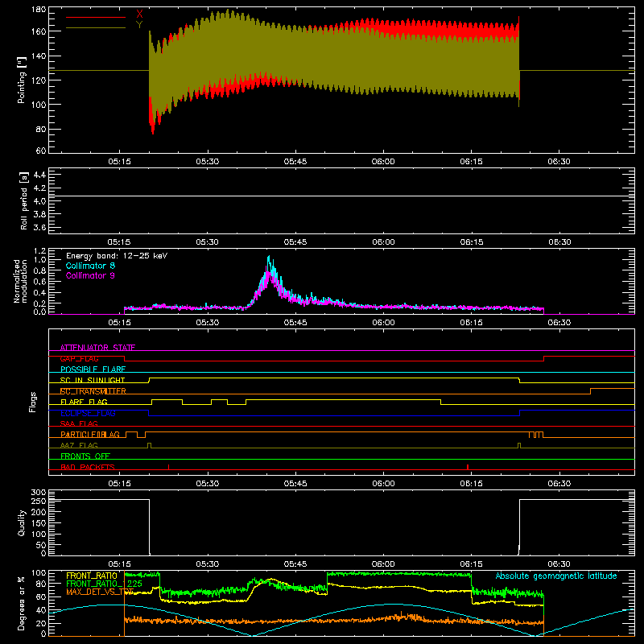The width and height of the screenshot is (644, 644).
Task: Click the FRONTS_OFF flag label
Action: coord(85,456)
